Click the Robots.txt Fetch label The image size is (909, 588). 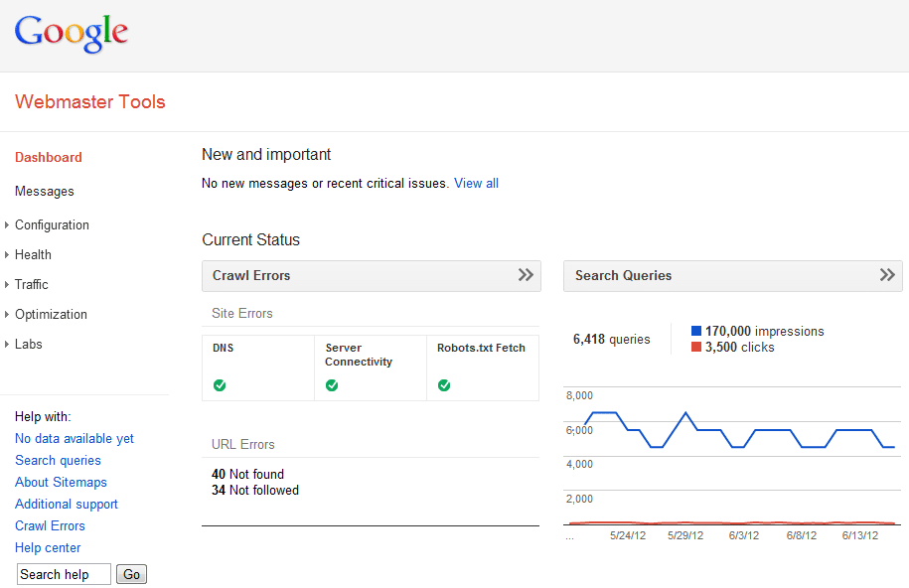point(481,348)
